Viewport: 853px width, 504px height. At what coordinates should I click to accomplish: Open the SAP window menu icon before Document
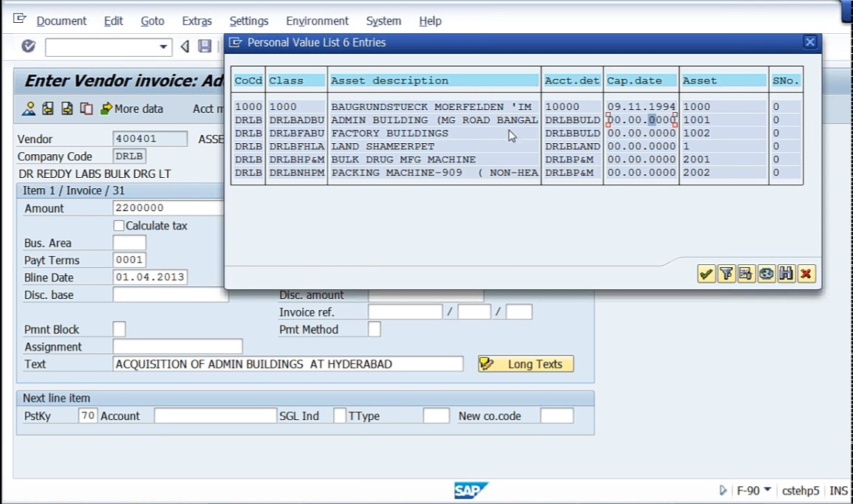pos(20,20)
